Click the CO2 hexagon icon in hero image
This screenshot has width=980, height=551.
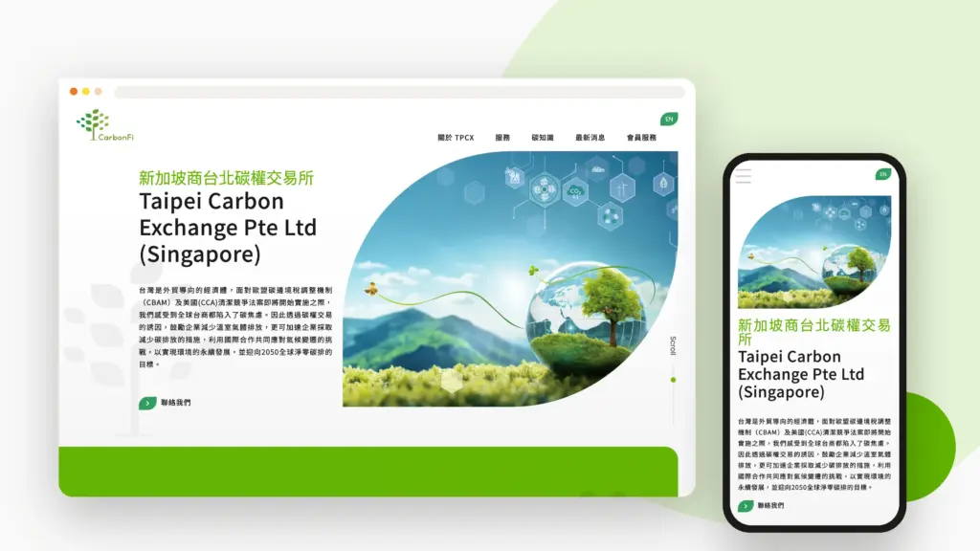pos(575,191)
